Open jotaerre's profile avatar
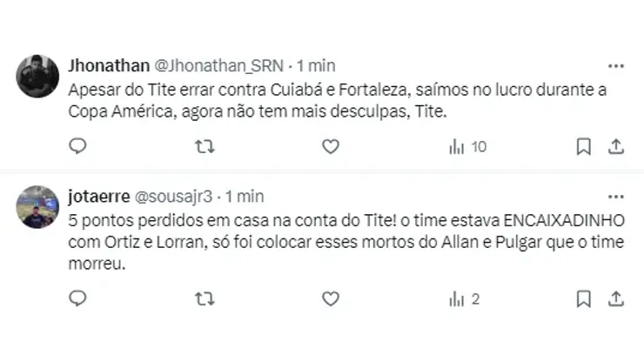Viewport: 644px width, 362px height. point(37,207)
